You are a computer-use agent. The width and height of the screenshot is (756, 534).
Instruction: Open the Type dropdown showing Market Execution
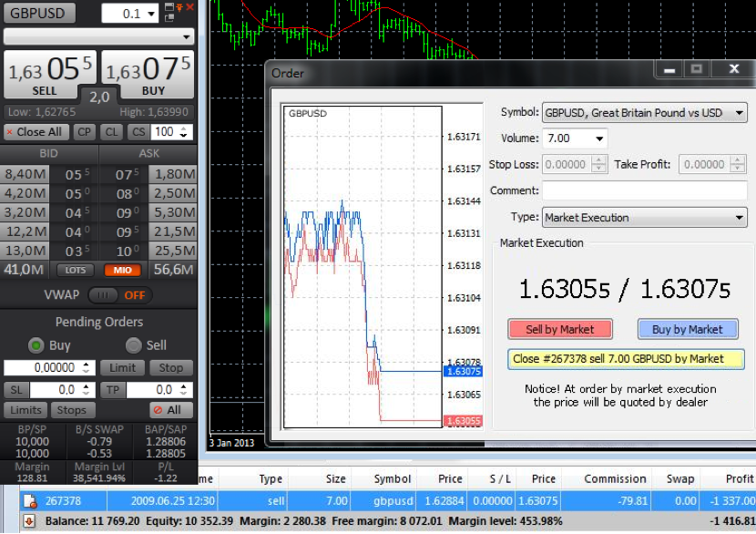pyautogui.click(x=739, y=218)
